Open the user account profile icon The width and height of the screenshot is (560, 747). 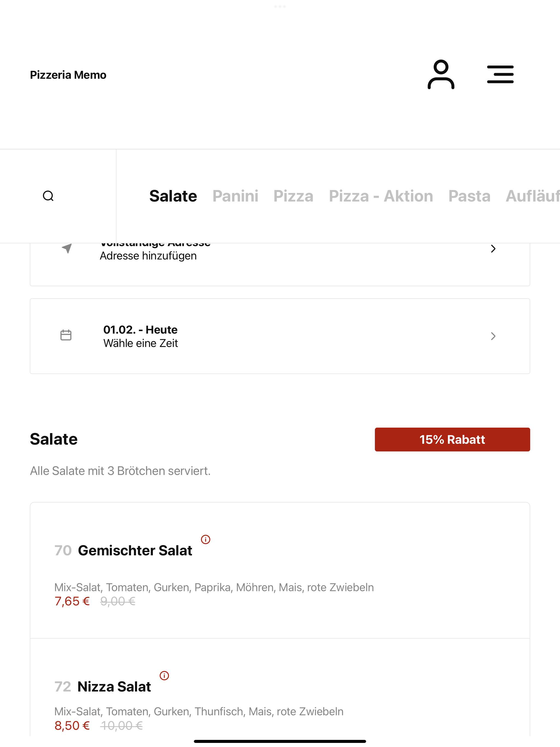(x=441, y=75)
